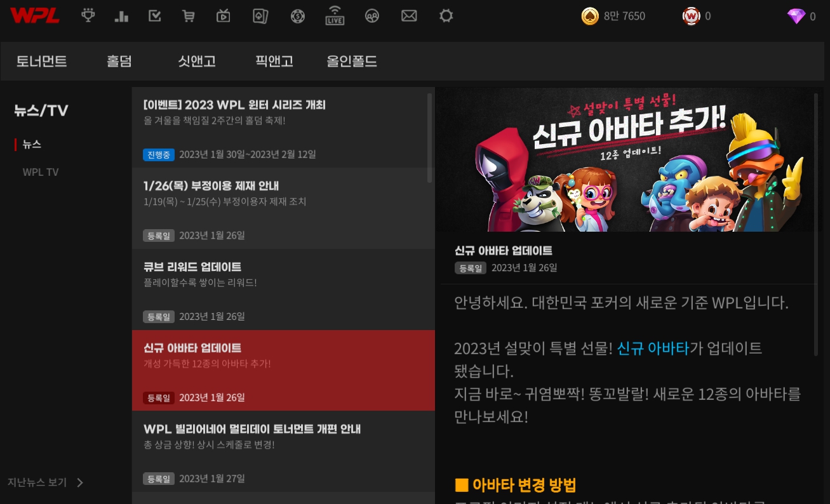Screen dimensions: 830x504
Task: Click the trophy icon in top bar
Action: pyautogui.click(x=88, y=16)
